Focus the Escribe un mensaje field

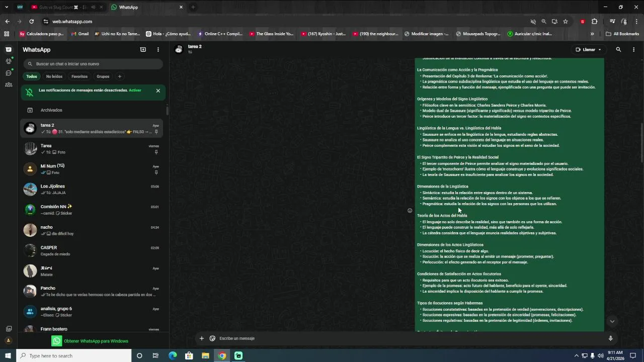pyautogui.click(x=410, y=338)
